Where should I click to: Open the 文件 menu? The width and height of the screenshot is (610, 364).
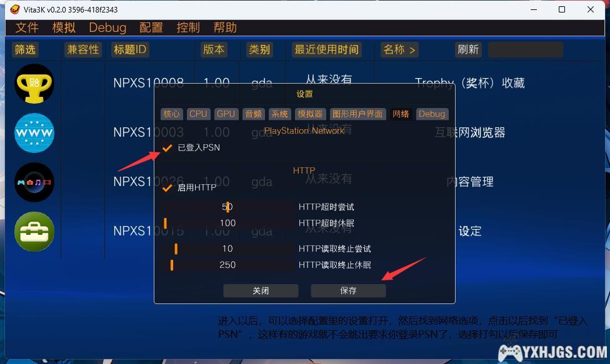tap(27, 27)
